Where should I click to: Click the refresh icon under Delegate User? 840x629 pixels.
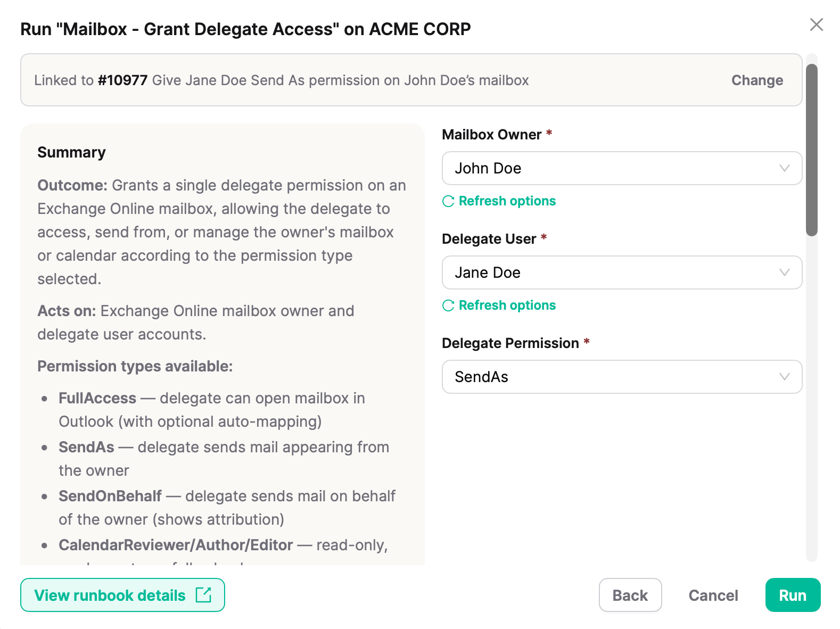coord(448,305)
